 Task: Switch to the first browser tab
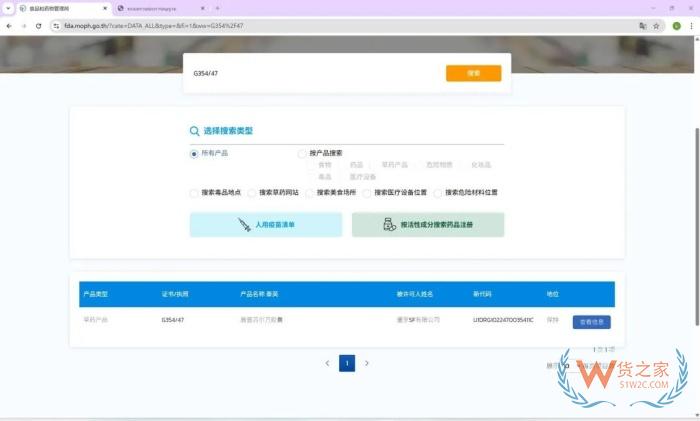coord(65,8)
